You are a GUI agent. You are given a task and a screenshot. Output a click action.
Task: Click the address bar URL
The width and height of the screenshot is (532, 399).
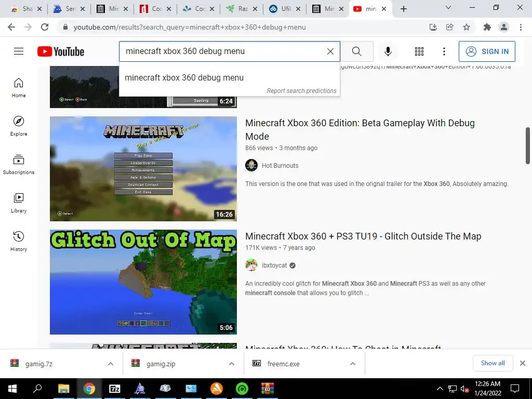tap(190, 27)
